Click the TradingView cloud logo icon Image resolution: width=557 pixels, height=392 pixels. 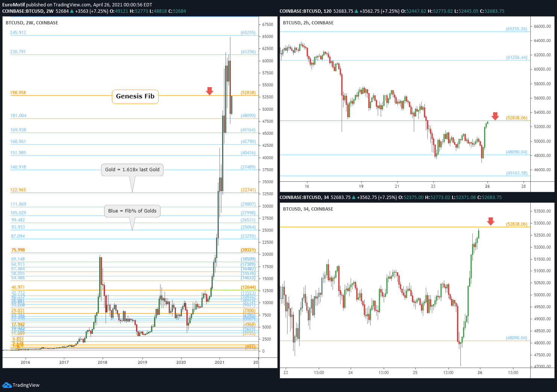[7, 385]
